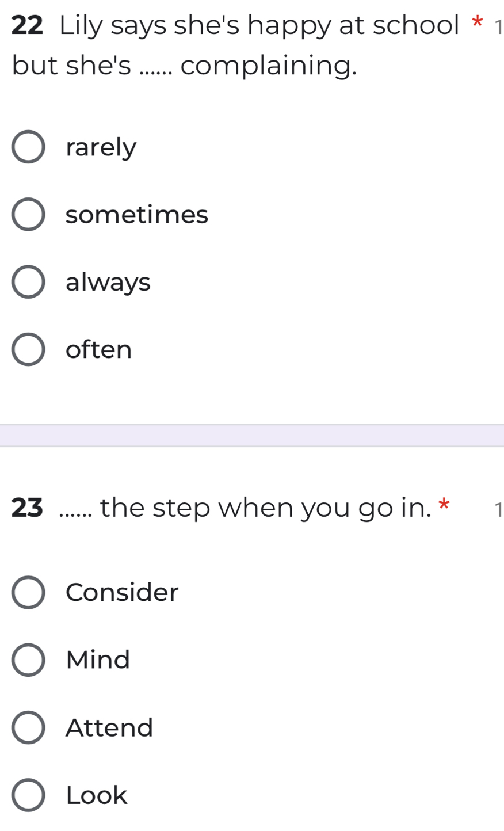This screenshot has width=504, height=831.
Task: Click the "Consider" option label text
Action: click(x=122, y=592)
